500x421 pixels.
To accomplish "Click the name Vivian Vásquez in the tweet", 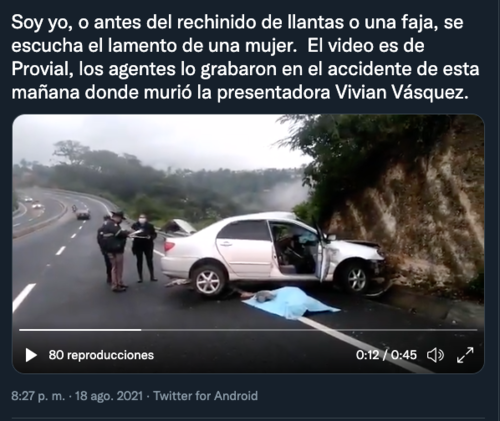I will coord(400,92).
